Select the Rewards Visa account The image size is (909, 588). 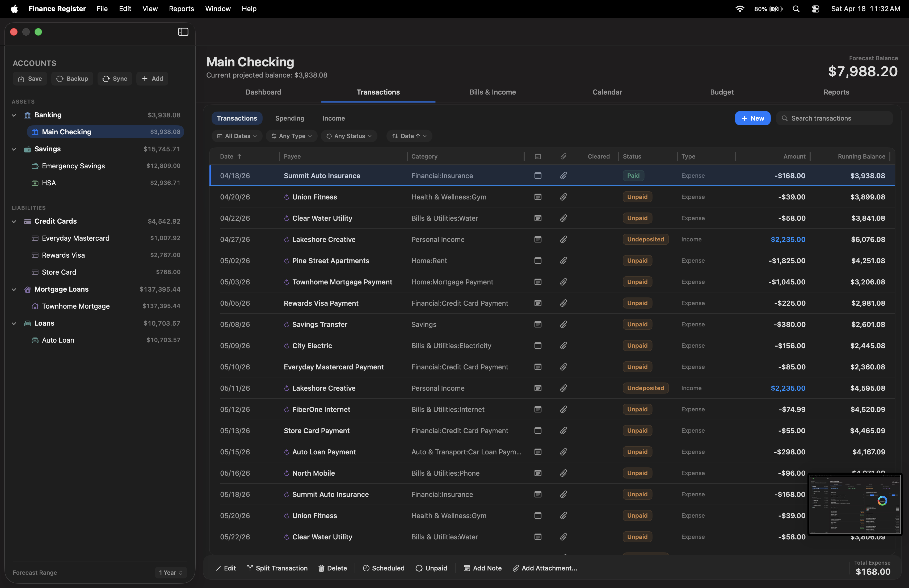click(x=105, y=255)
